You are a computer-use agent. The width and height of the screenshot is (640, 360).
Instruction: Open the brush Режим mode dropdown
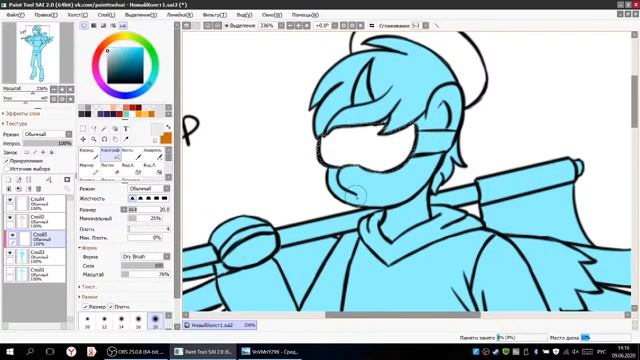click(x=149, y=189)
